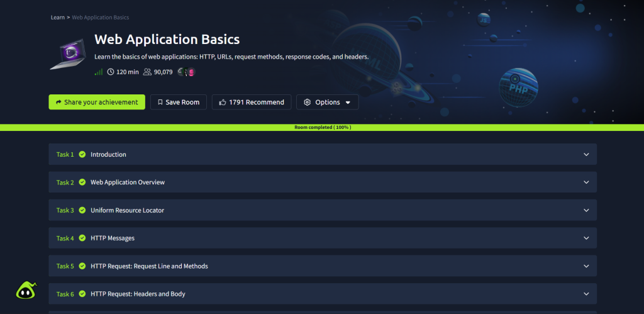Click the green difficulty bars icon
Image resolution: width=644 pixels, height=314 pixels.
pos(98,72)
